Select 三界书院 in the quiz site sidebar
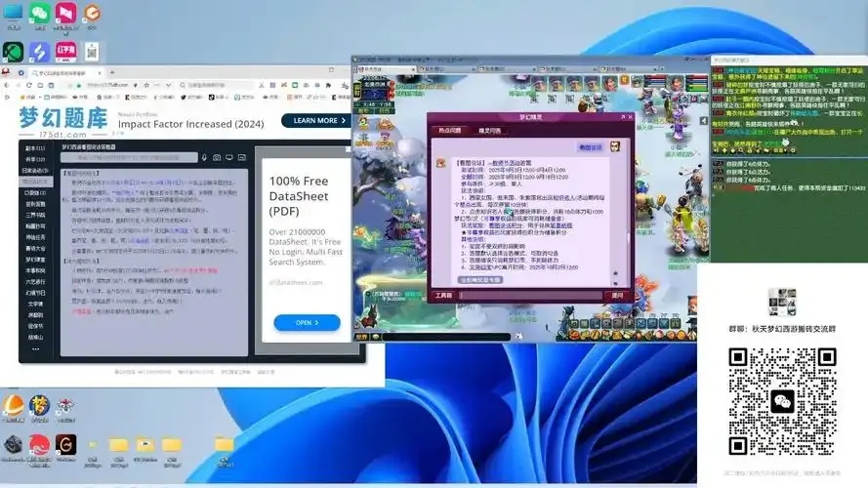 [x=36, y=216]
